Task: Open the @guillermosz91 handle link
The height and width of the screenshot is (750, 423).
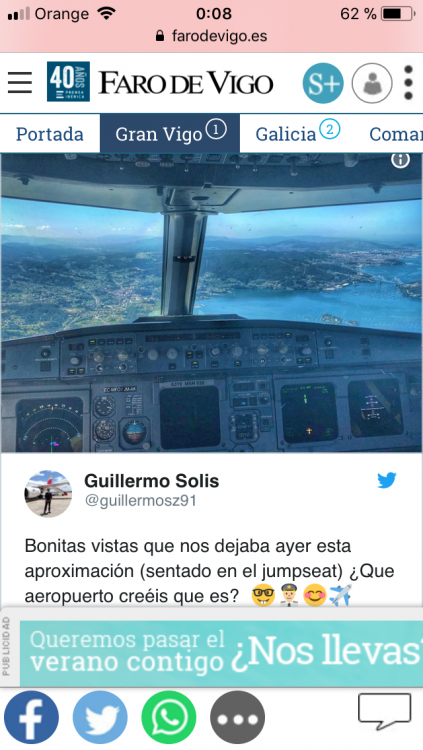Action: (x=141, y=501)
